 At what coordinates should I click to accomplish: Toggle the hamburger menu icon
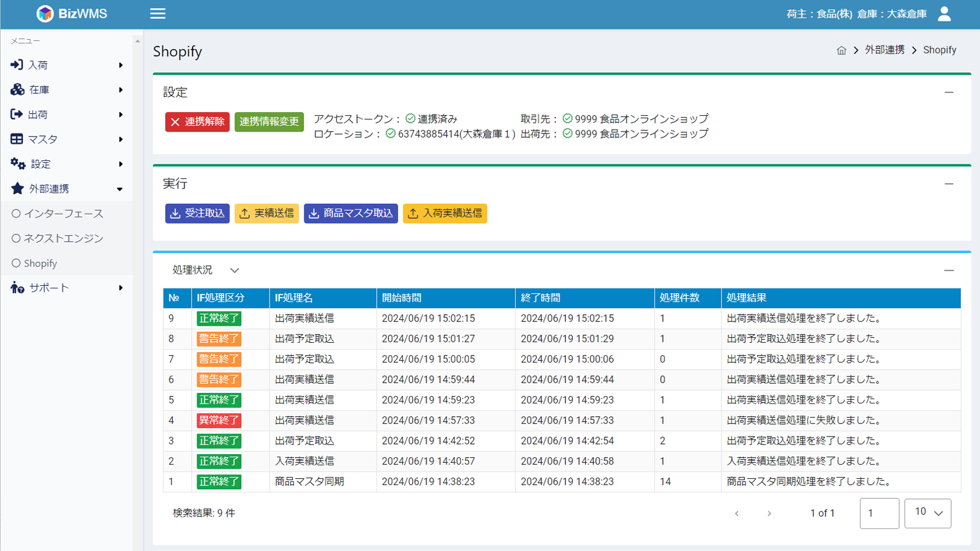pos(158,13)
